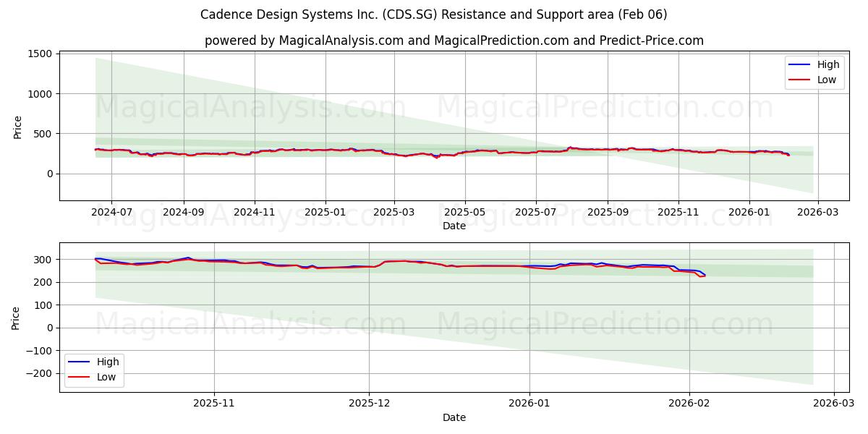
Task: Click the 'Date' axis label under the top chart
Action: 454,226
